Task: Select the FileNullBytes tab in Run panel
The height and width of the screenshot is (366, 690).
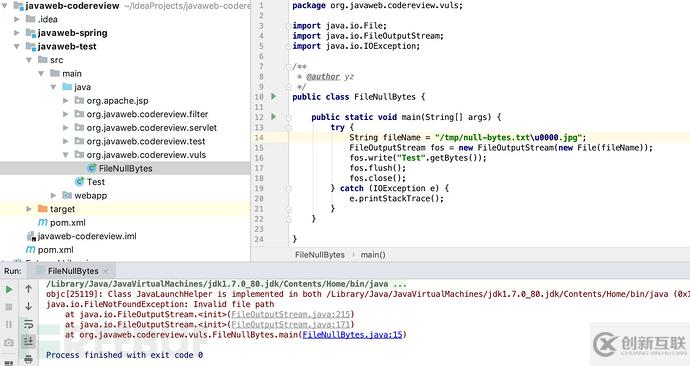Action: pos(73,271)
